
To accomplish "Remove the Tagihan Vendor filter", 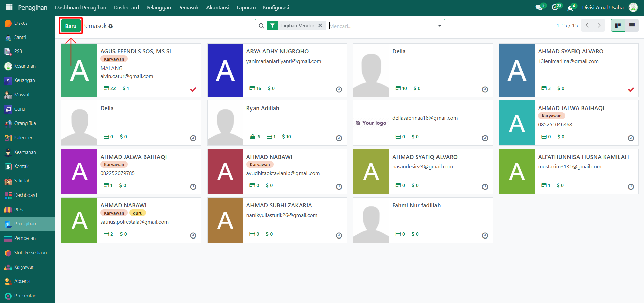I will click(x=320, y=26).
